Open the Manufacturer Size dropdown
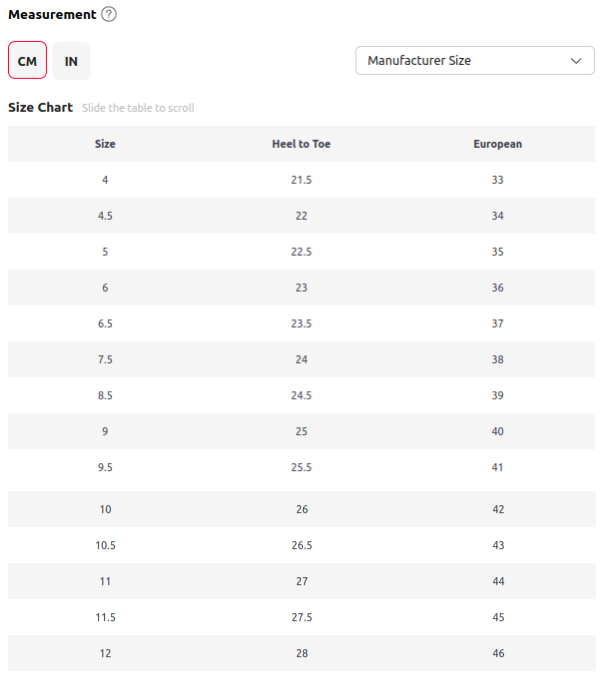The width and height of the screenshot is (603, 676). coord(475,60)
